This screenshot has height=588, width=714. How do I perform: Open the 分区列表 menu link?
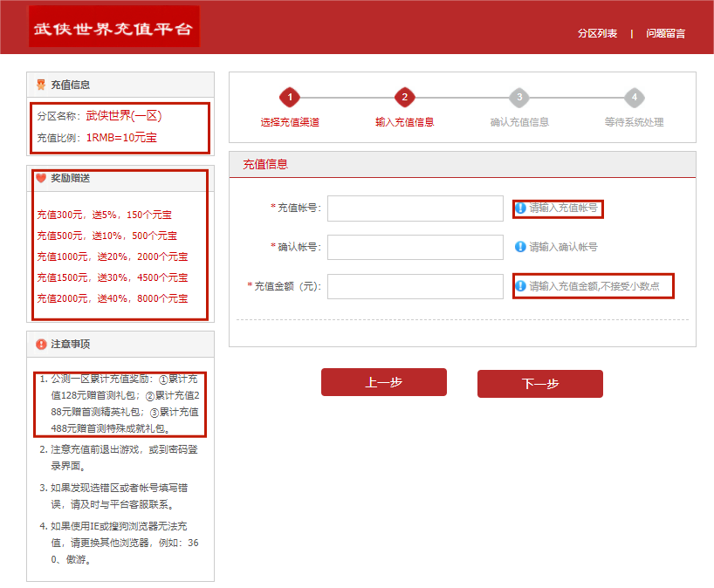pos(597,33)
